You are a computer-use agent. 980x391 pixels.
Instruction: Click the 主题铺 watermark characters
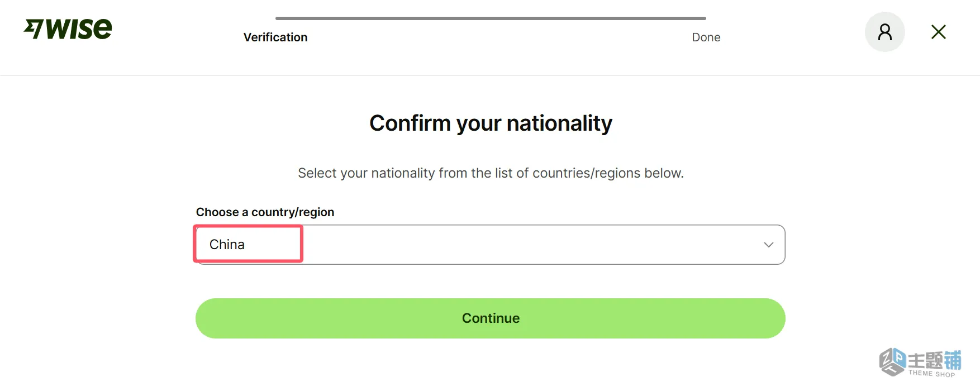tap(934, 360)
